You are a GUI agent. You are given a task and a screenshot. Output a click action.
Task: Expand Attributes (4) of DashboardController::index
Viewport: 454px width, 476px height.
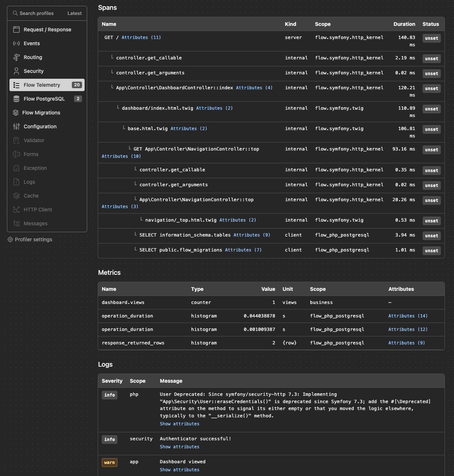point(254,88)
